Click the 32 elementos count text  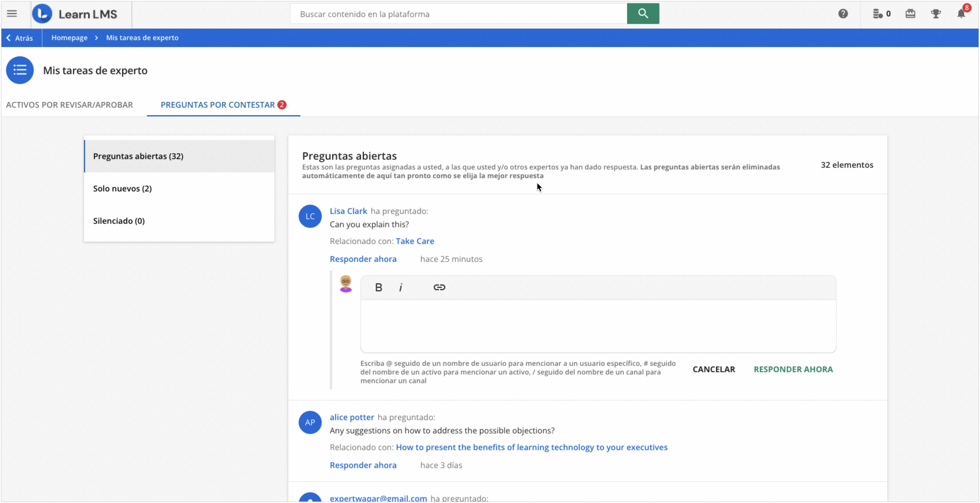(847, 165)
